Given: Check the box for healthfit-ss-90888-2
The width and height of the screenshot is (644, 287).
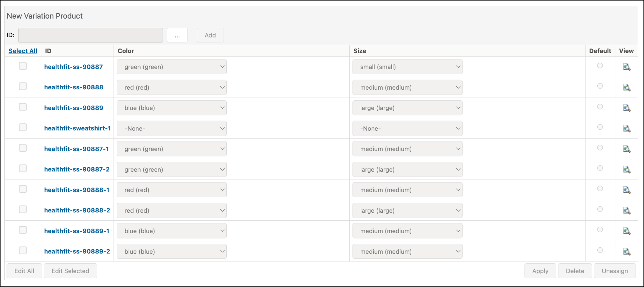Looking at the screenshot, I should coord(23,209).
